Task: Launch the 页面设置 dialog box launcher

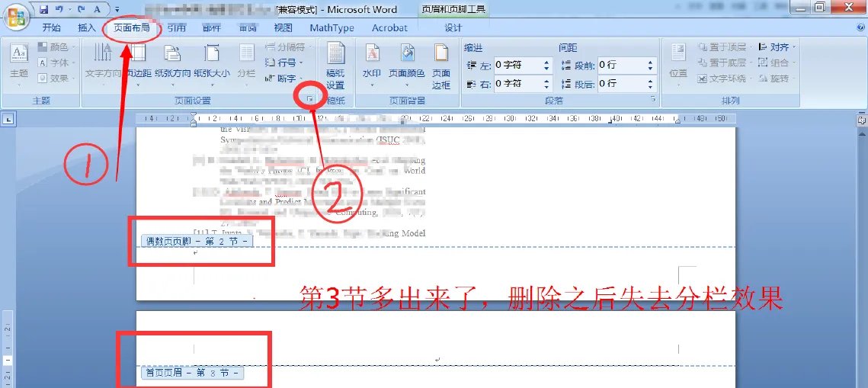Action: click(311, 99)
